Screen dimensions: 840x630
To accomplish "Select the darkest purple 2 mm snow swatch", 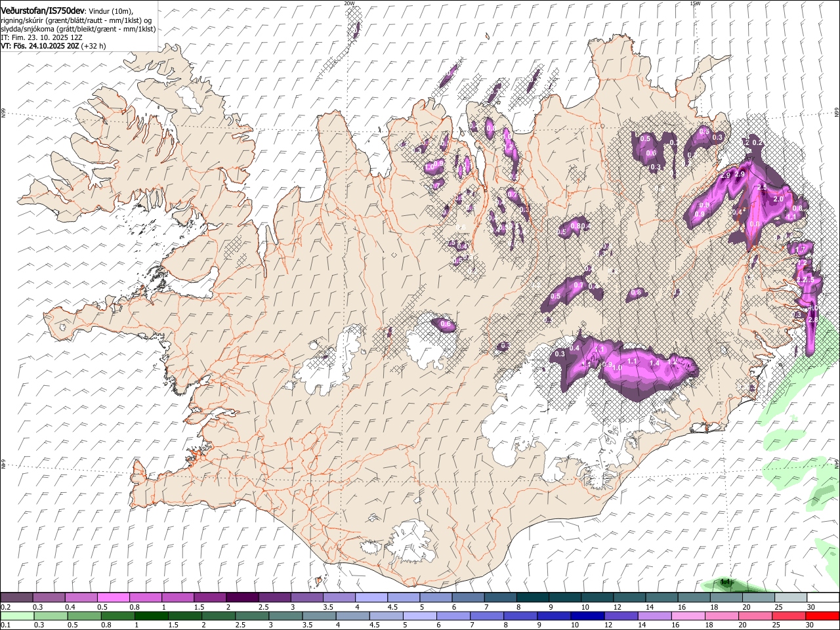I will (x=241, y=597).
